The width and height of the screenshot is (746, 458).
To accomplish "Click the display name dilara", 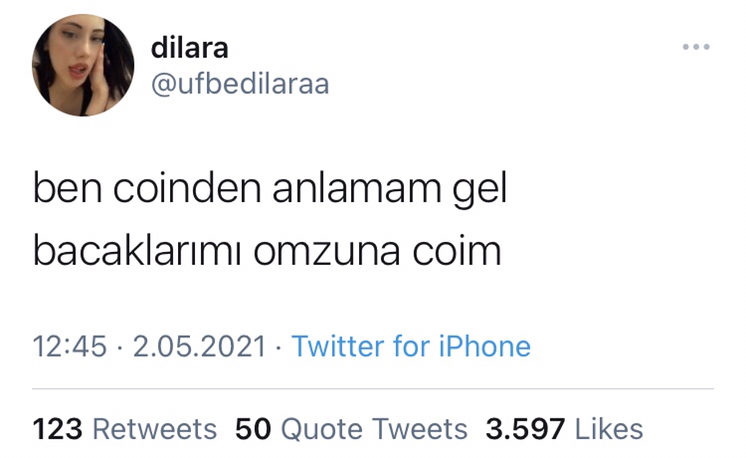I will click(x=189, y=48).
